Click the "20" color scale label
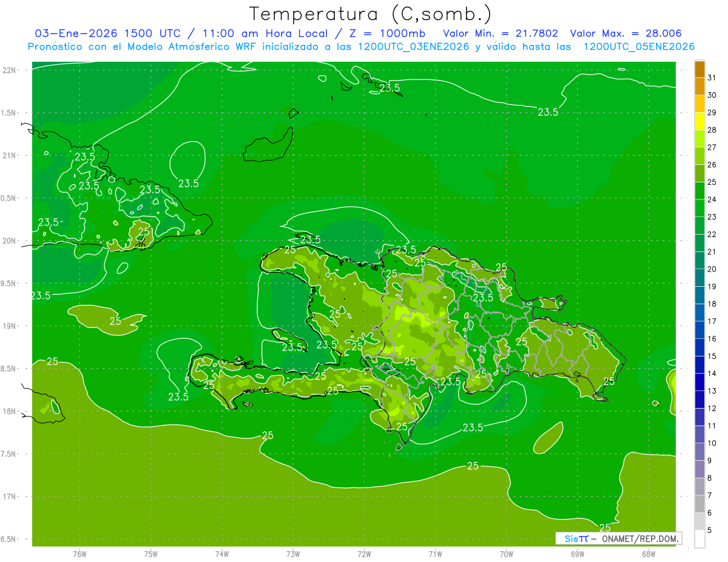This screenshot has height=562, width=728. click(x=712, y=269)
